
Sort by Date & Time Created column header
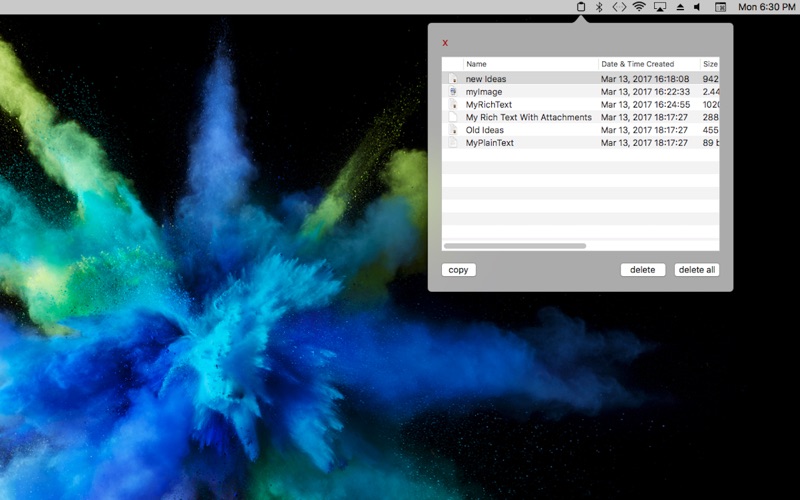(x=649, y=64)
